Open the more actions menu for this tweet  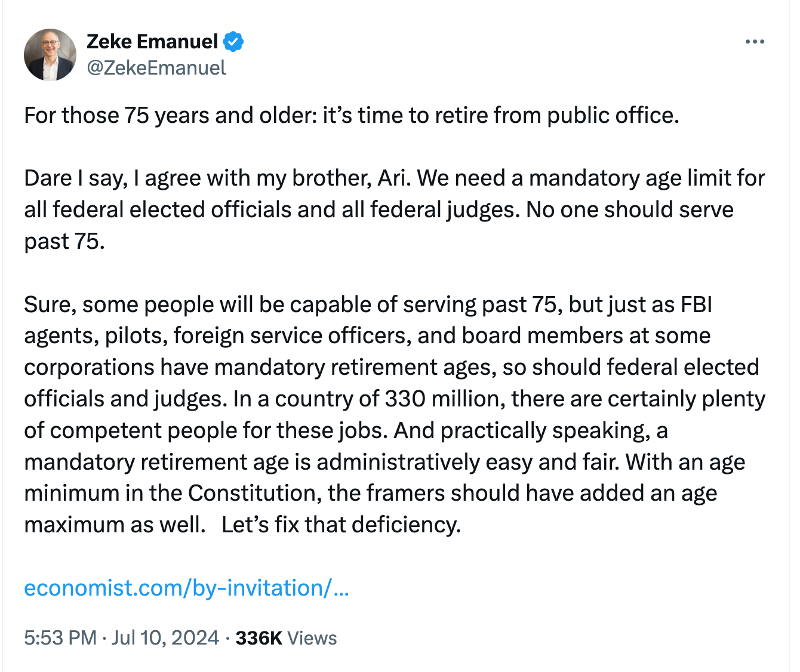(755, 41)
